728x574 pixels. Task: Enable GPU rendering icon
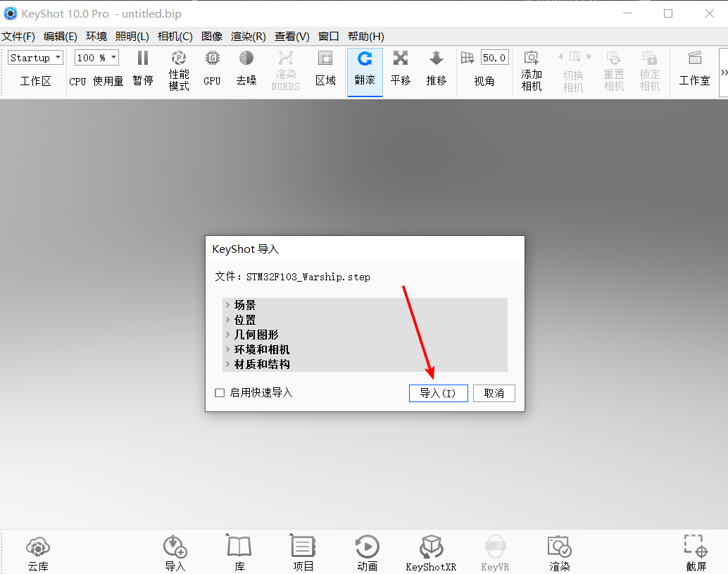212,58
